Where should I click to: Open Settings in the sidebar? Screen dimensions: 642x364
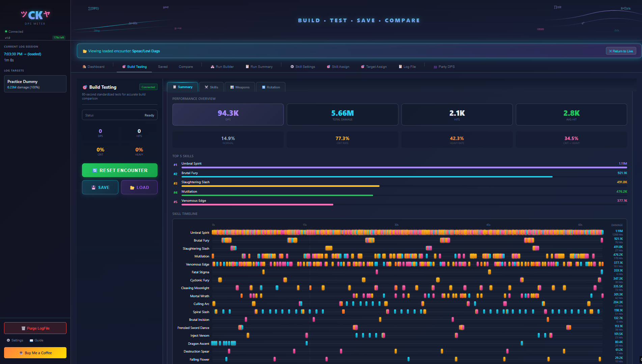pyautogui.click(x=15, y=340)
